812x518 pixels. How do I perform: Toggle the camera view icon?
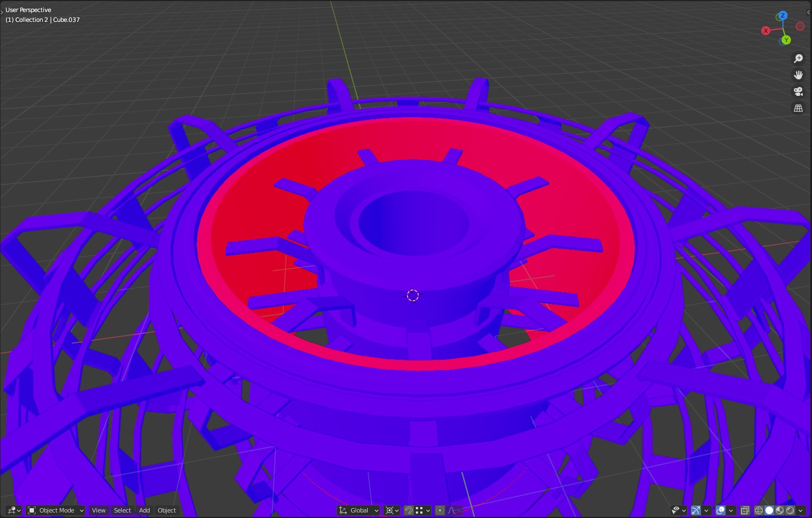tap(798, 91)
